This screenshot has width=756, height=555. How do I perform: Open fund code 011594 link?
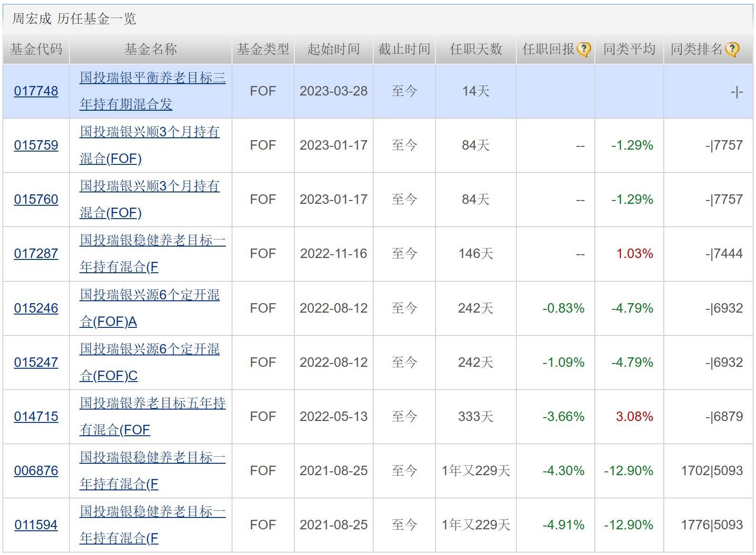click(36, 525)
